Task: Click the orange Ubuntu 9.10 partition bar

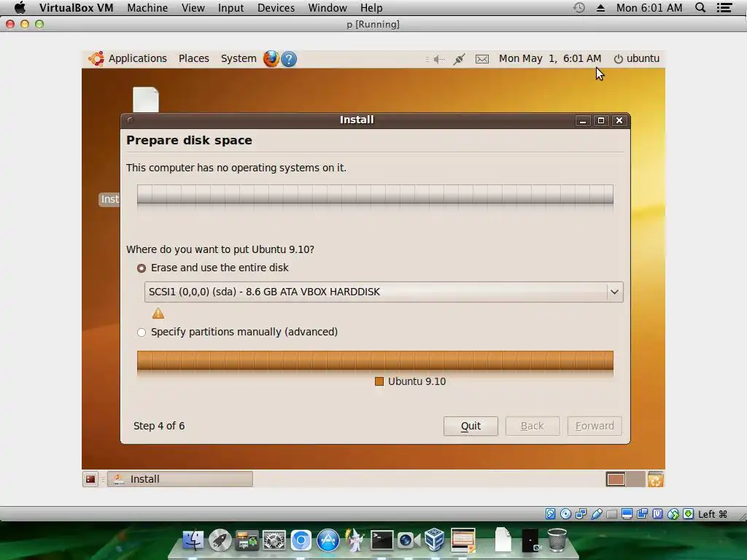Action: click(375, 360)
